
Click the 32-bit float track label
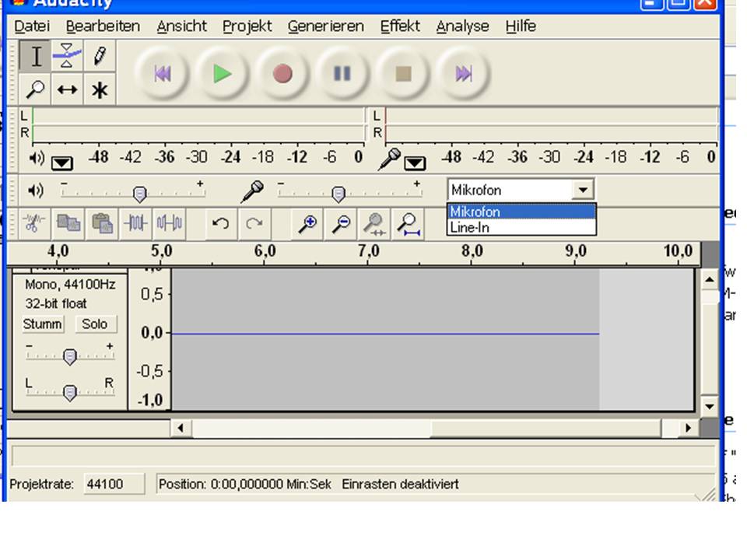(56, 304)
